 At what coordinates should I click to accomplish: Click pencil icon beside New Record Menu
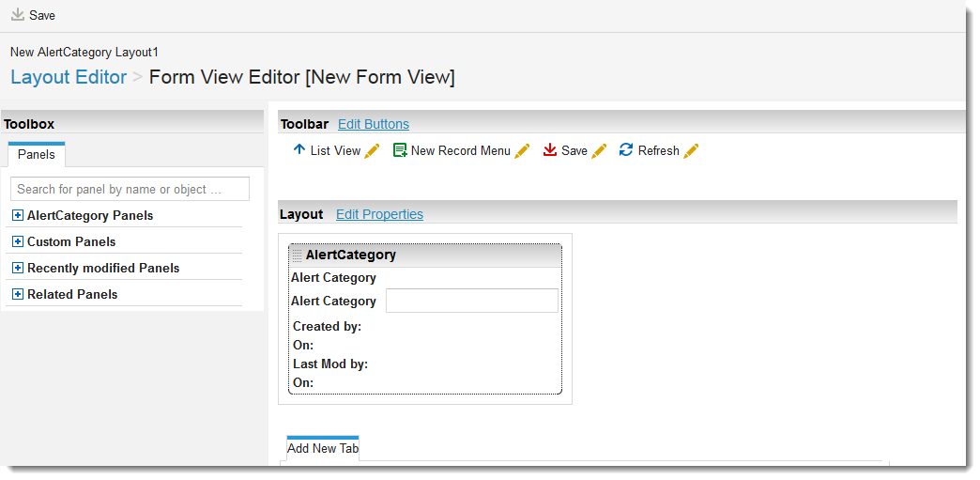coord(522,151)
